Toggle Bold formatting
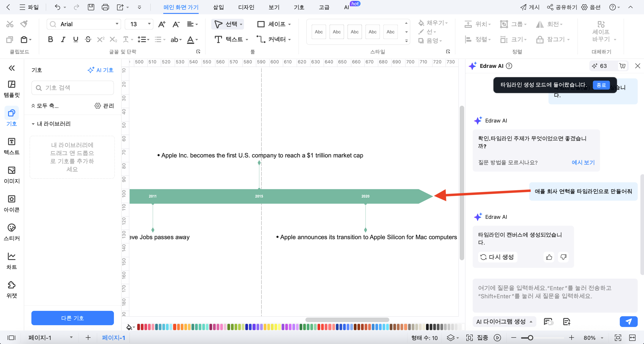 (x=50, y=39)
